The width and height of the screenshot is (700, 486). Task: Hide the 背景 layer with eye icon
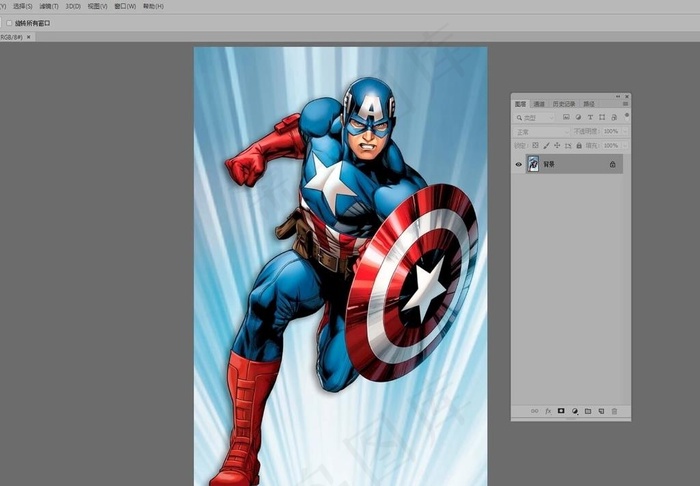pyautogui.click(x=518, y=164)
